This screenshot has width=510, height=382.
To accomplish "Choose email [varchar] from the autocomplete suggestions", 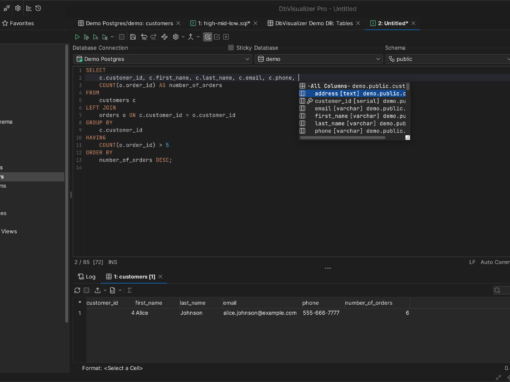I will click(352, 109).
